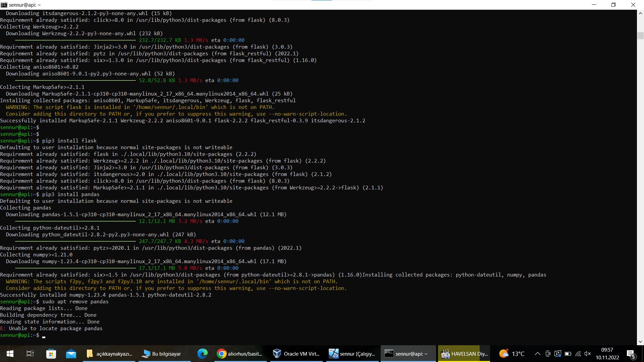Open the 13°C weather widget
Image resolution: width=644 pixels, height=362 pixels.
point(512,354)
